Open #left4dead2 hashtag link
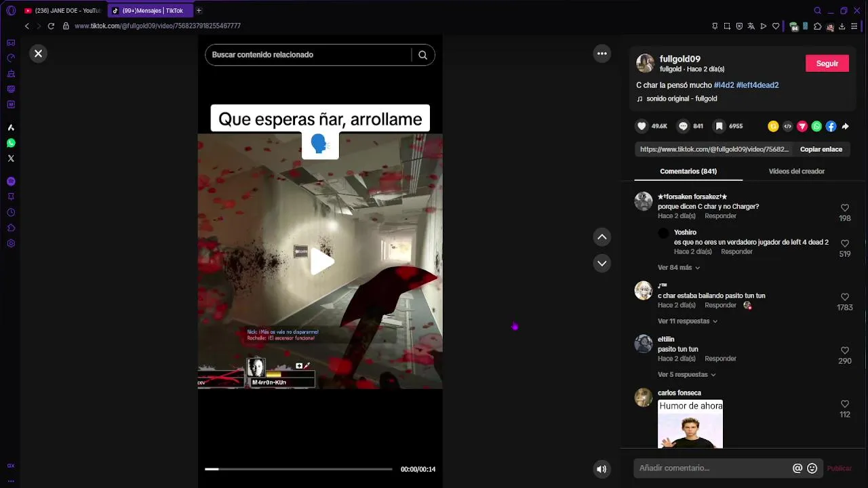Screen dimensions: 868x488 click(x=757, y=85)
